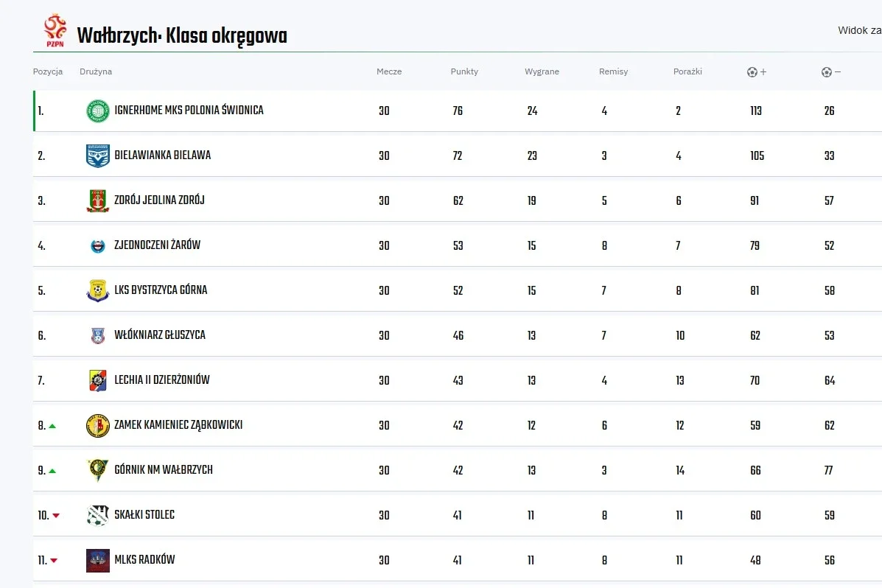
Task: Sort table by Punkty column header
Action: click(464, 71)
